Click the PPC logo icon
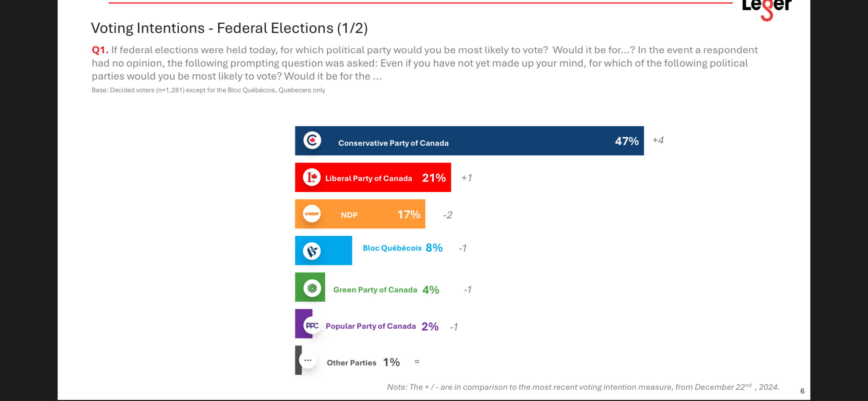Image resolution: width=868 pixels, height=401 pixels. pos(312,326)
